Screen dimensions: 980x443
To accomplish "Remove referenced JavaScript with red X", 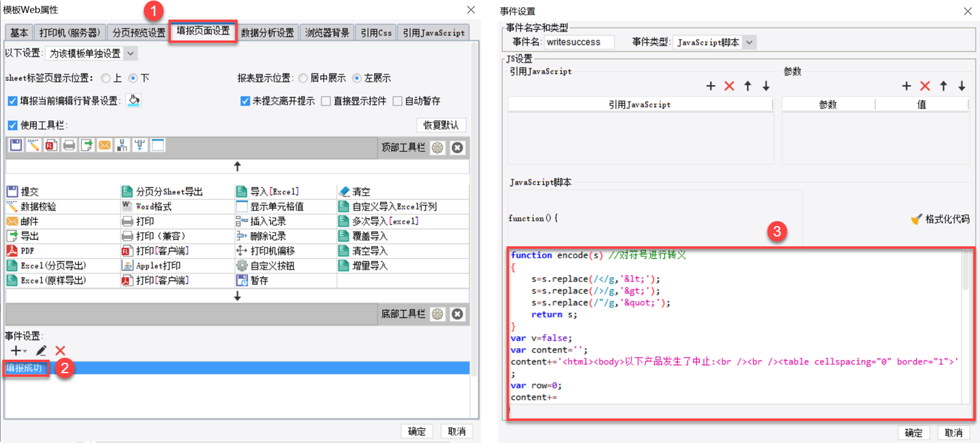I will 729,86.
